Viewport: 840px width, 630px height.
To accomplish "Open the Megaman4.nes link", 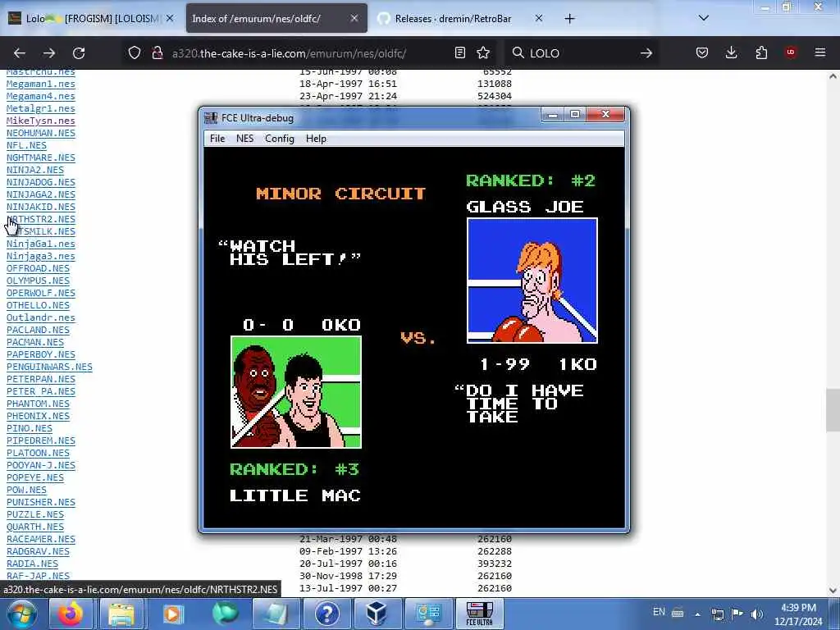I will click(x=41, y=97).
